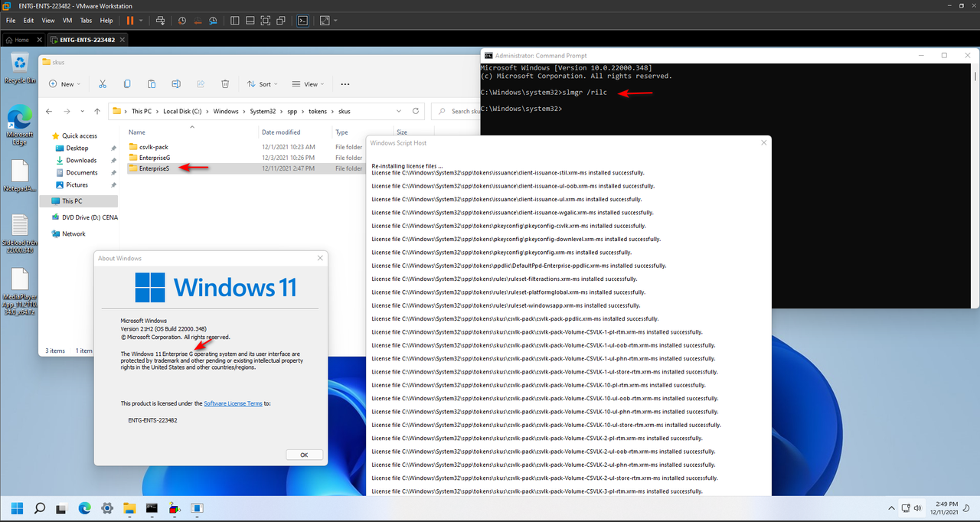Open Sort dropdown in File Explorer

pos(264,84)
